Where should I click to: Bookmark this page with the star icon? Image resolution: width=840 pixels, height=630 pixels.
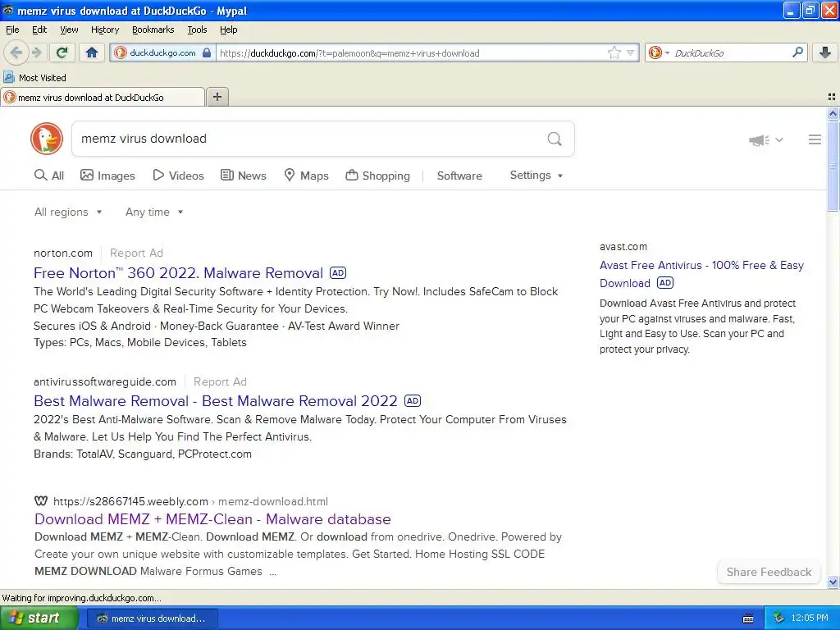coord(614,52)
